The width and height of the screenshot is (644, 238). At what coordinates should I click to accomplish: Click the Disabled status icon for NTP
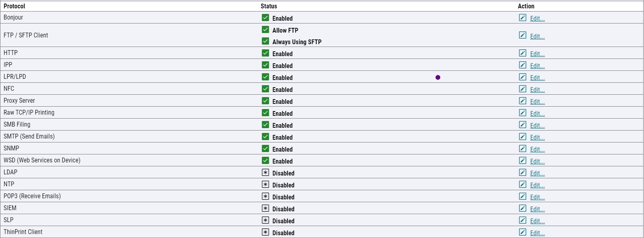click(265, 184)
